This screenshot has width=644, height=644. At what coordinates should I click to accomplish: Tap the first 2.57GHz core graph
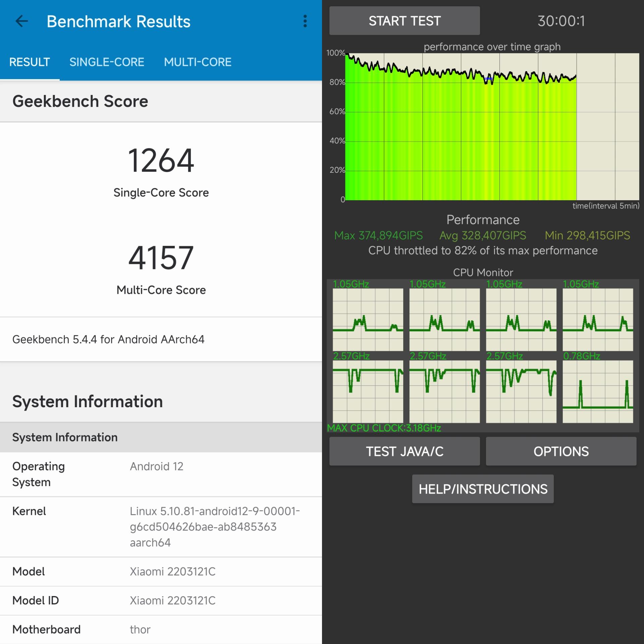pyautogui.click(x=368, y=391)
